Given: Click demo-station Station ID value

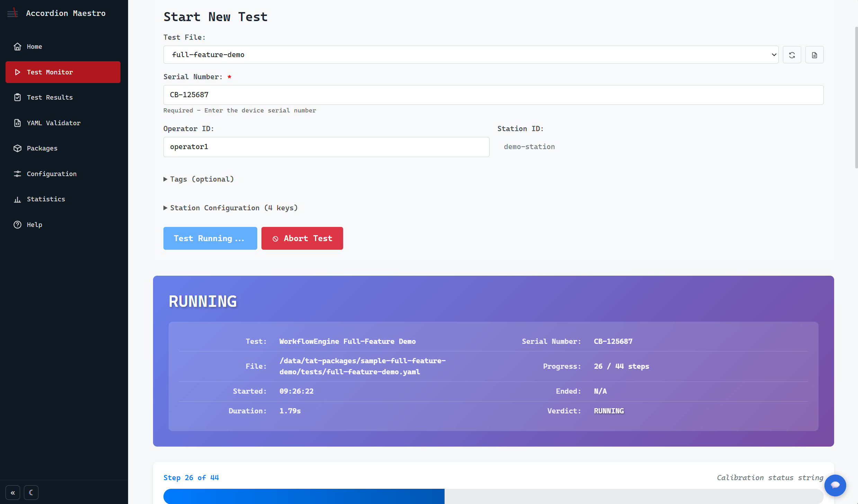Looking at the screenshot, I should click(529, 147).
